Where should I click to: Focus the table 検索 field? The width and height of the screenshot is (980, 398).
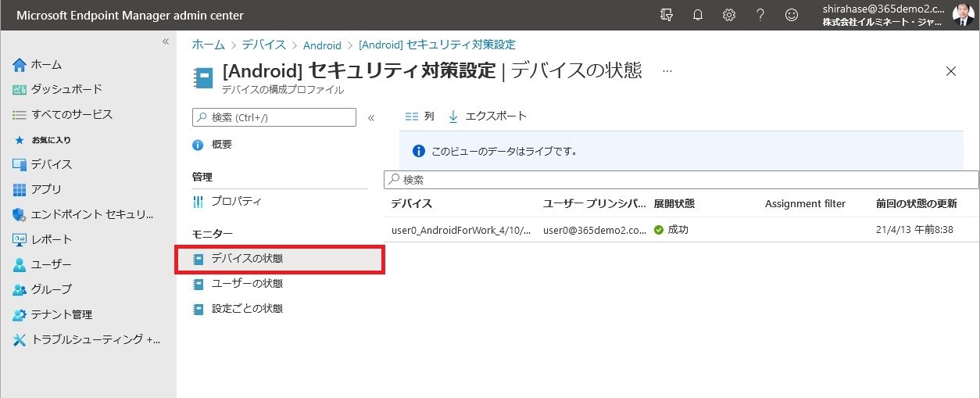(681, 179)
